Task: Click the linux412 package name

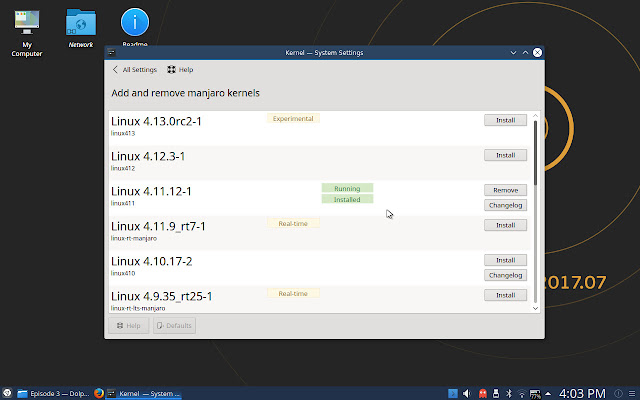Action: point(123,168)
